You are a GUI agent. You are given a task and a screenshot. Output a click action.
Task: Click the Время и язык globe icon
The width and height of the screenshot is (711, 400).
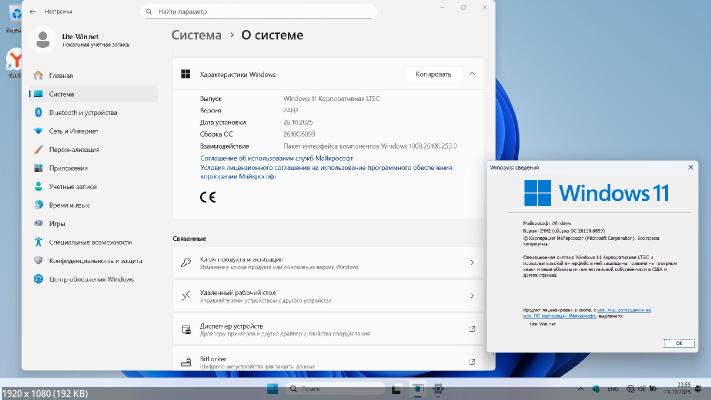tap(39, 205)
